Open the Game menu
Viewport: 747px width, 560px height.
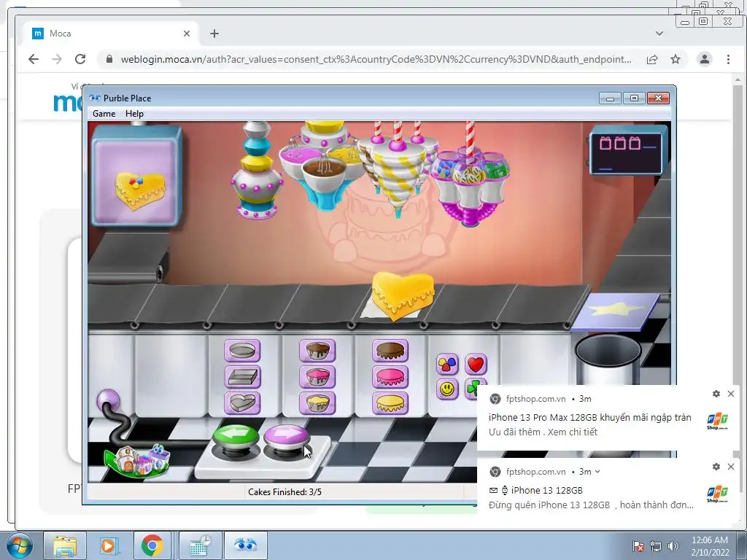click(x=104, y=113)
